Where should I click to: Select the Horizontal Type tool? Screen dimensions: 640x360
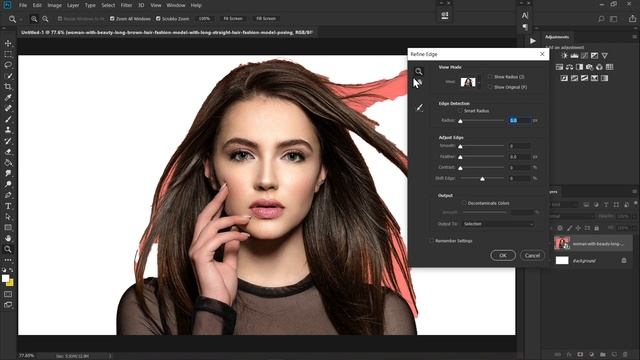[x=8, y=206]
